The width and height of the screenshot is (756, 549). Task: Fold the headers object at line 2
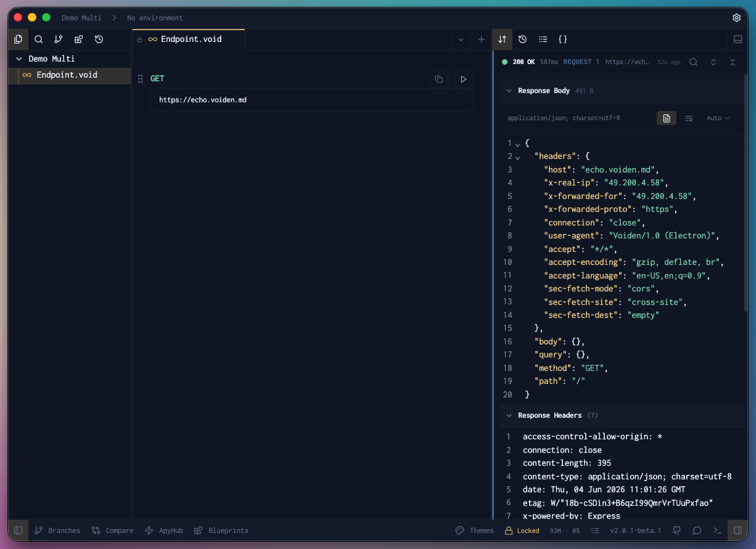(517, 157)
